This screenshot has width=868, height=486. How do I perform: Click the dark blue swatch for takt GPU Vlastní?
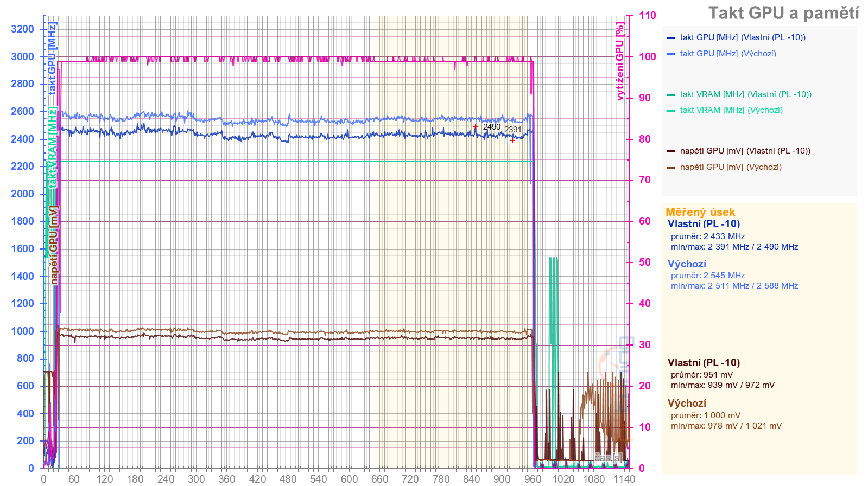(671, 38)
